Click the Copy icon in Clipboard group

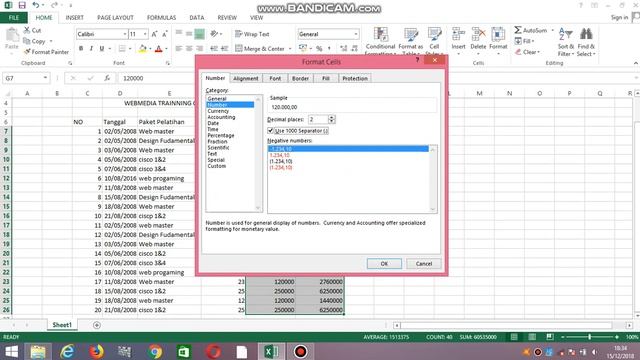pos(27,41)
